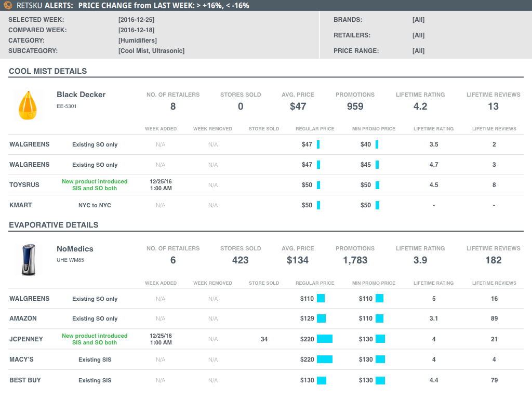Click Black Decker's lifetime reviews total 13
The height and width of the screenshot is (399, 532).
pyautogui.click(x=494, y=106)
